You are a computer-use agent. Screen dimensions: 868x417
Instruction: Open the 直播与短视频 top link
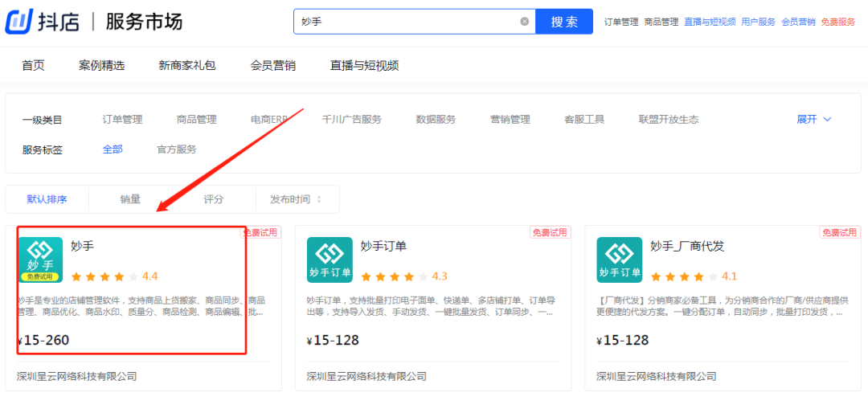point(710,22)
